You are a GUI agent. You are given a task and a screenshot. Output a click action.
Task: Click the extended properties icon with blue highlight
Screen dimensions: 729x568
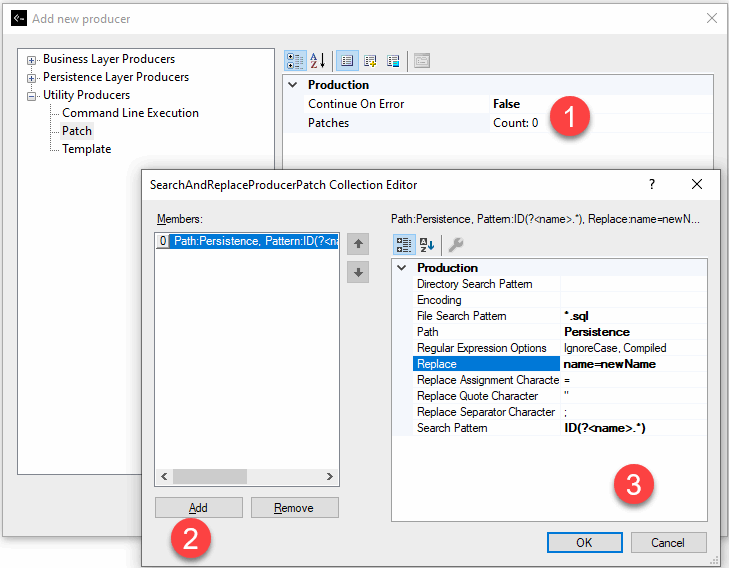393,61
